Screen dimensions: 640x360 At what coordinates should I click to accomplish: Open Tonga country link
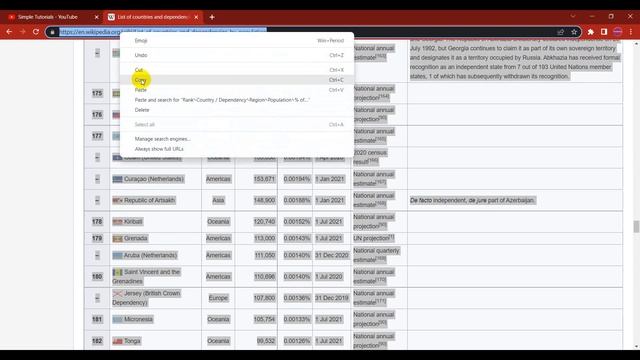(x=132, y=341)
